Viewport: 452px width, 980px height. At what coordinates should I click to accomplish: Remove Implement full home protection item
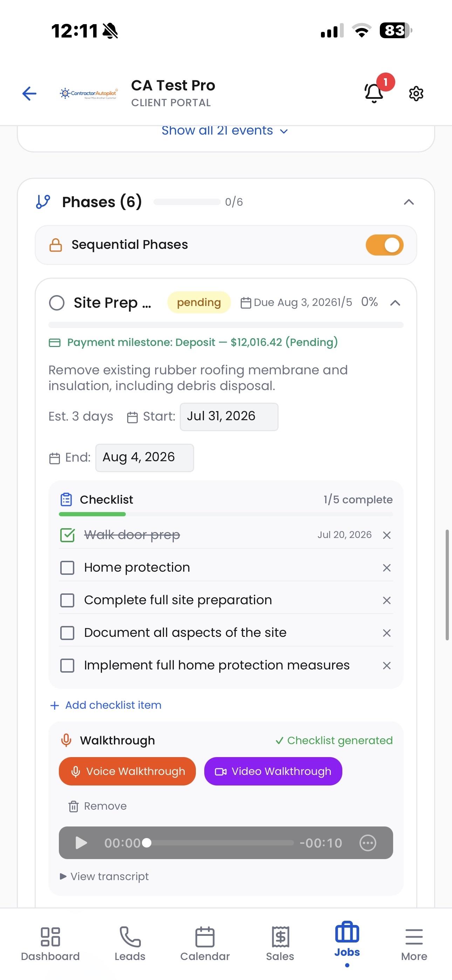pyautogui.click(x=386, y=666)
